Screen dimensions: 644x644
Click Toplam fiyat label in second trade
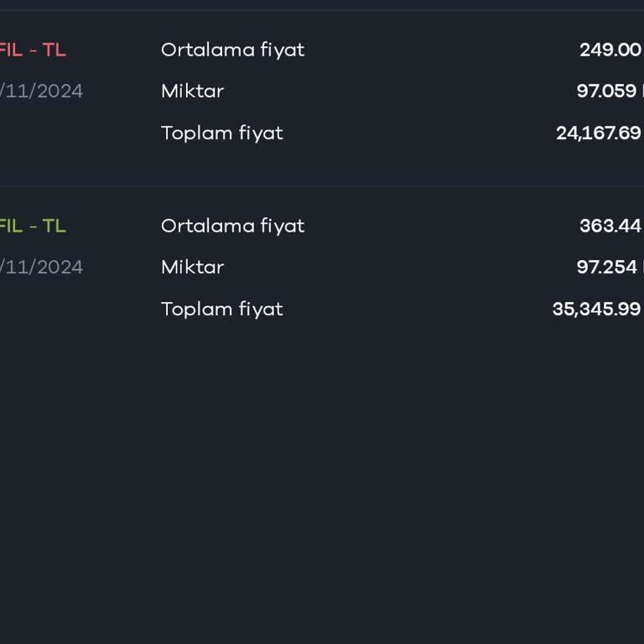221,309
